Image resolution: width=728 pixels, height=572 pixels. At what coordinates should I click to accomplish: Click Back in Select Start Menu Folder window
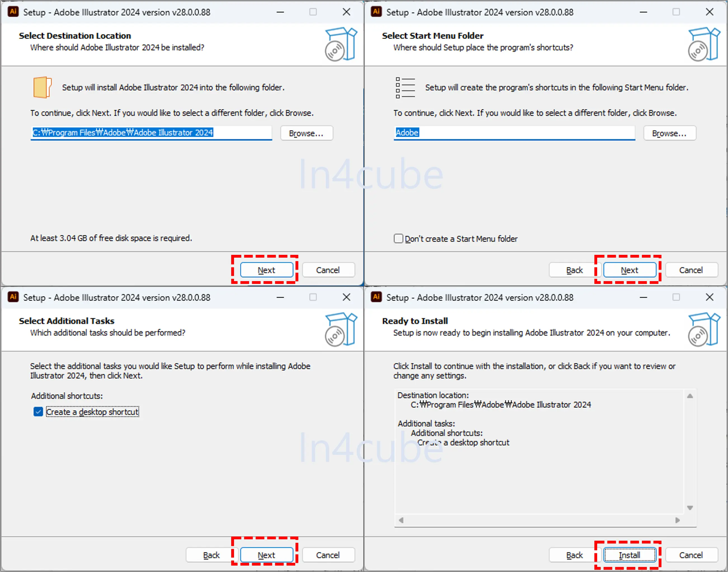[x=575, y=270]
